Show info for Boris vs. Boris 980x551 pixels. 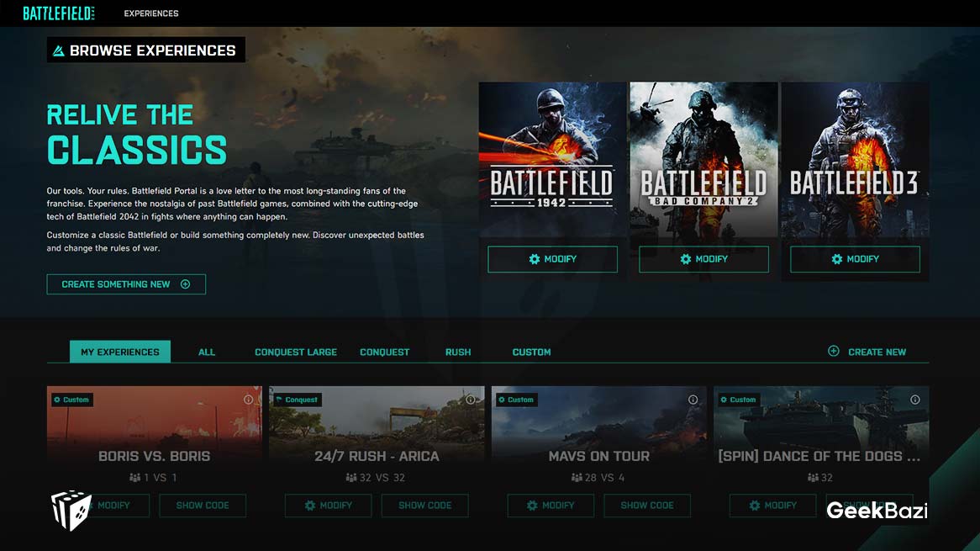pyautogui.click(x=248, y=400)
